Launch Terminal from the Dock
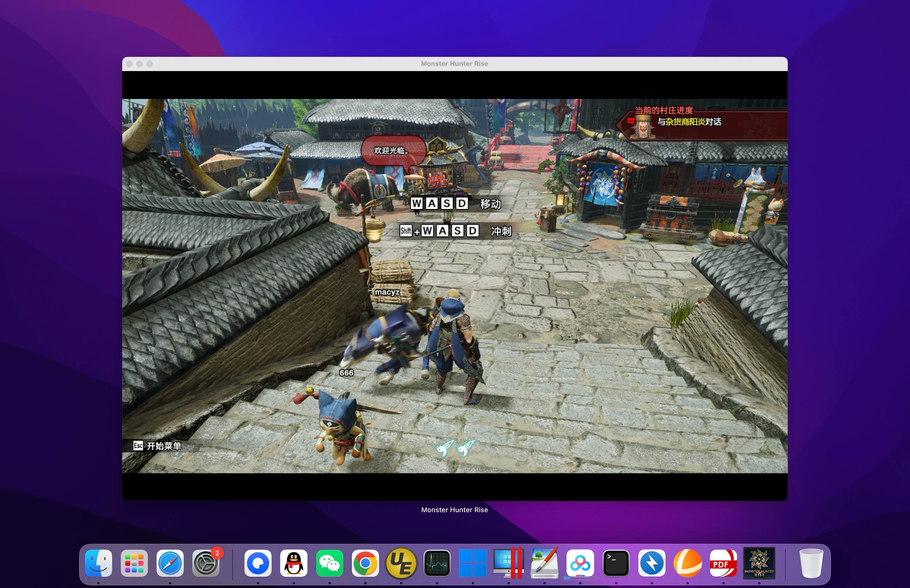This screenshot has height=588, width=910. pyautogui.click(x=616, y=563)
